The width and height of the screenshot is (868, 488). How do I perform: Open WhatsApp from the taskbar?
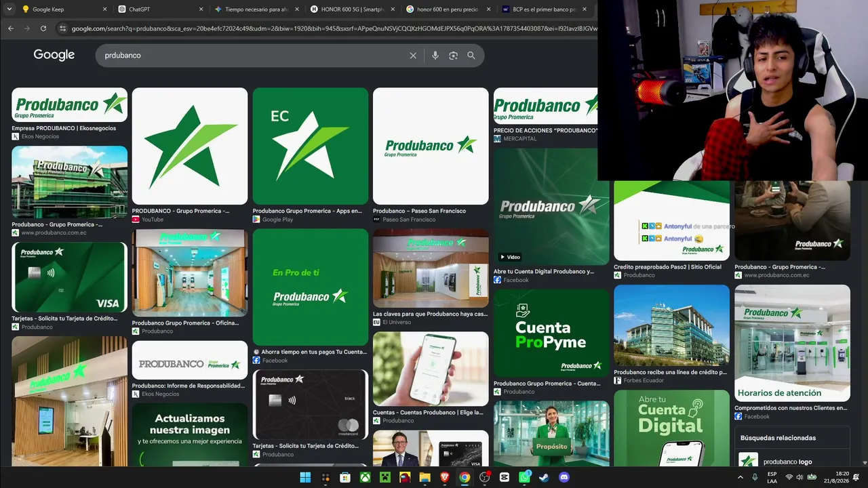524,477
